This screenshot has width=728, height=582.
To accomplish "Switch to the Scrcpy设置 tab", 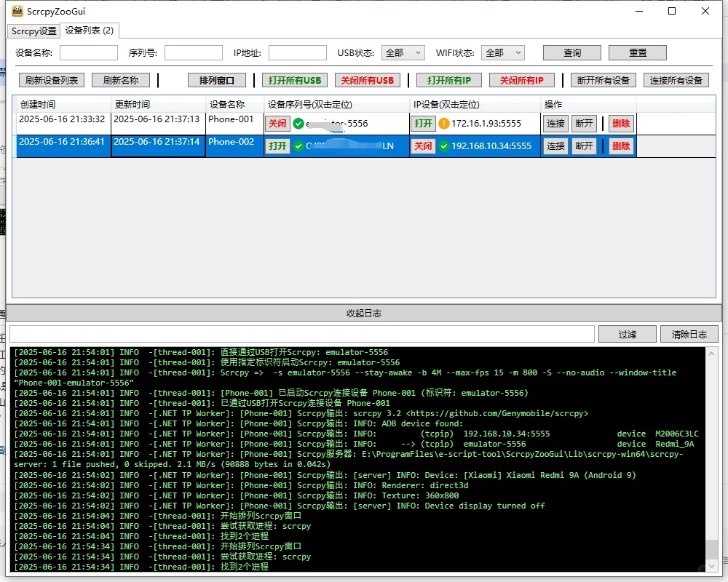I will click(x=34, y=31).
